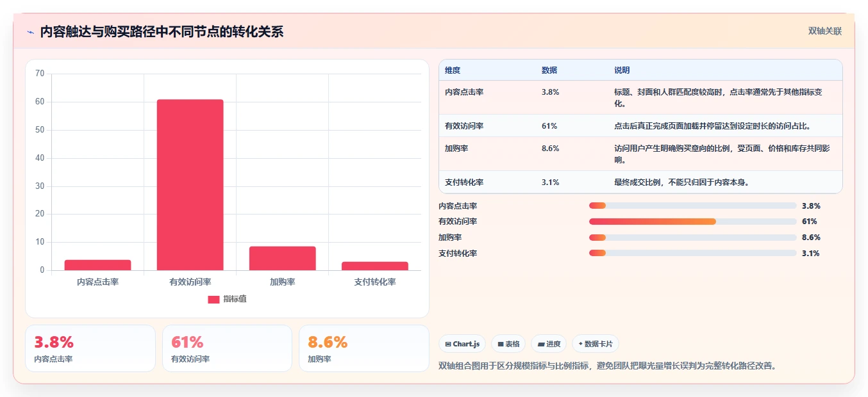Click the 30 tick on the chart's y-axis

(x=40, y=186)
